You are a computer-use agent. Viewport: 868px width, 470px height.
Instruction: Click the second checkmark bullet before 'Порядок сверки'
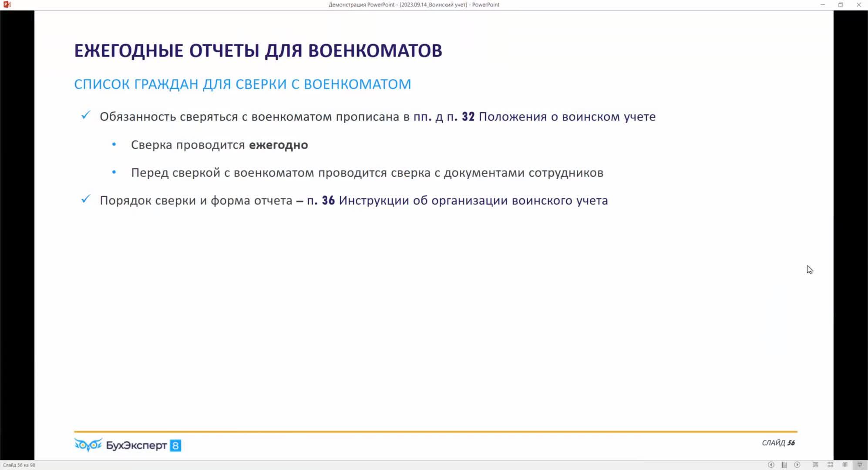(86, 199)
